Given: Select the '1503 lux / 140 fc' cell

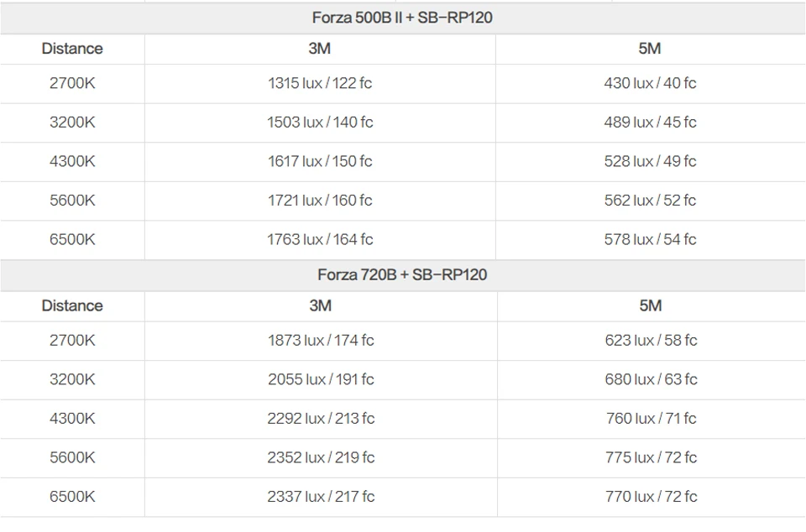Looking at the screenshot, I should [320, 123].
